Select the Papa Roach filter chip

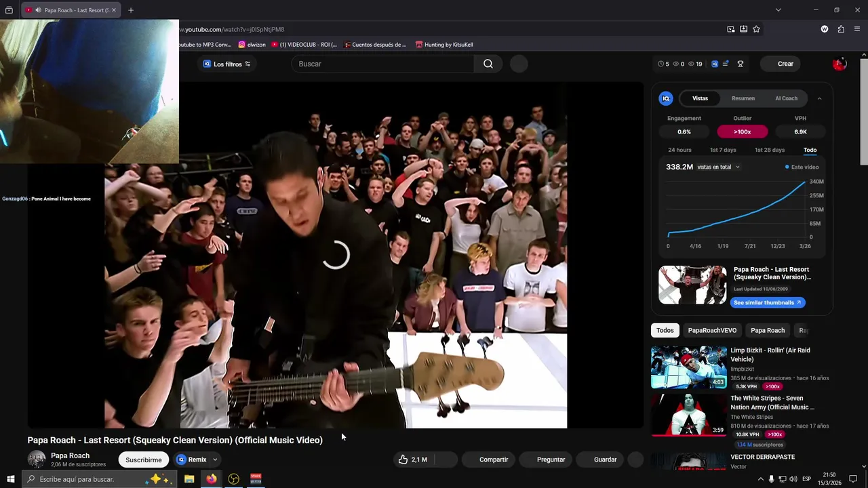[x=768, y=330]
